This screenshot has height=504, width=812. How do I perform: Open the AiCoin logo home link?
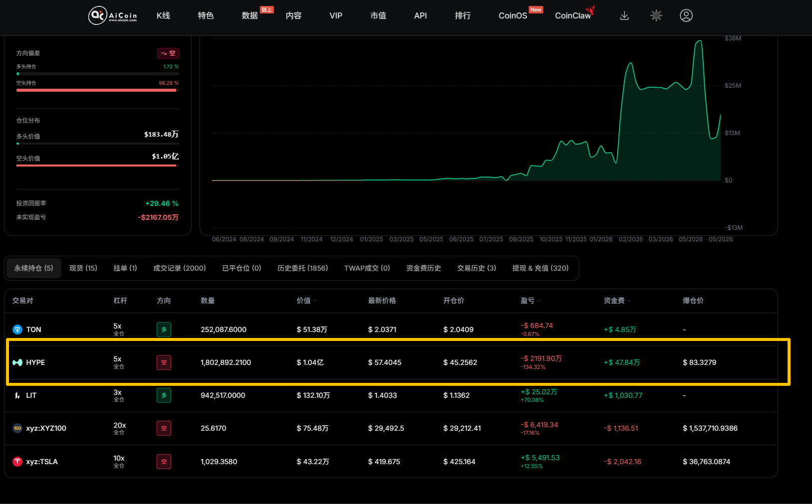[113, 15]
